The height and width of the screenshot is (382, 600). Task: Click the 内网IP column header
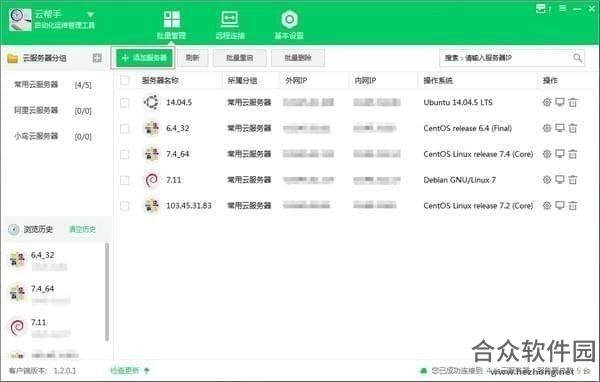(x=365, y=80)
